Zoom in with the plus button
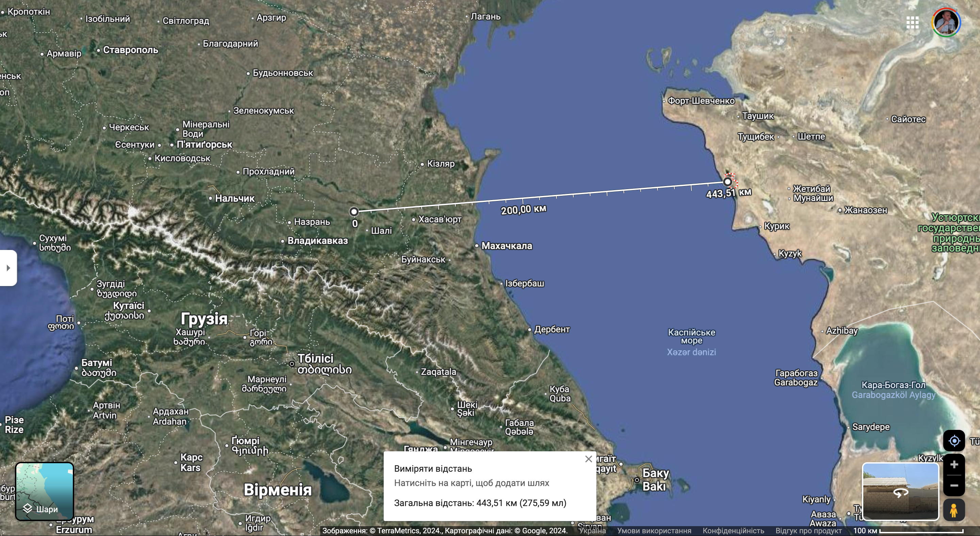Image resolution: width=980 pixels, height=536 pixels. coord(954,465)
